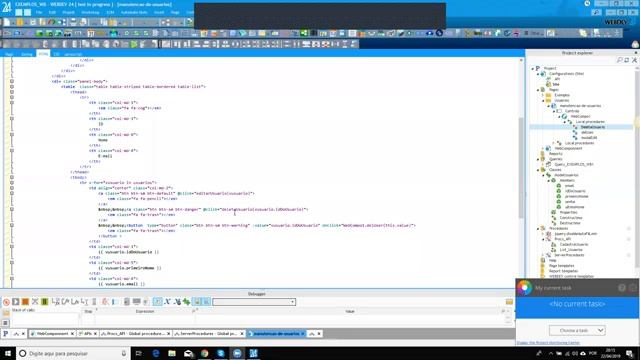This screenshot has height=360, width=640.
Task: Open Windows Start menu
Action: [8, 353]
